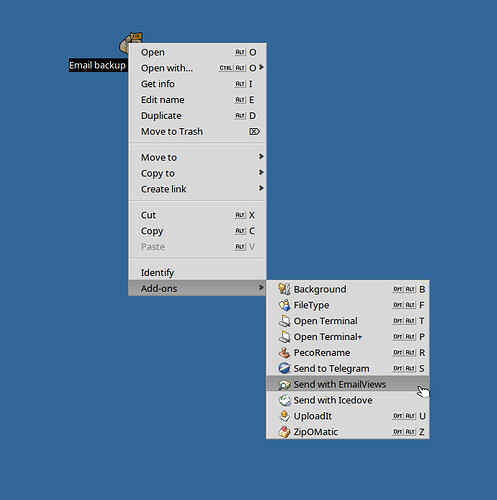Choose UploadIt add-on entry
This screenshot has width=497, height=500.
(x=348, y=416)
